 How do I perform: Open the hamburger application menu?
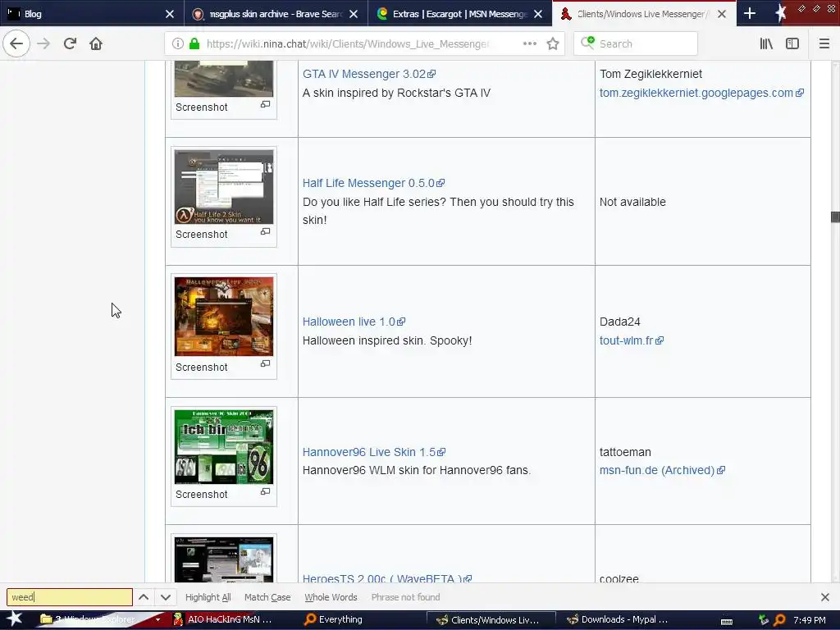[x=824, y=43]
